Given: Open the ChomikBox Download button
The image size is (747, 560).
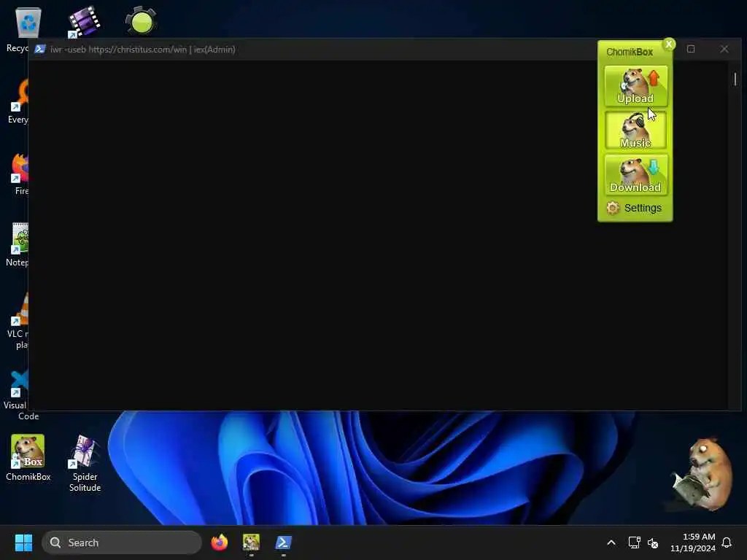Looking at the screenshot, I should (x=635, y=175).
